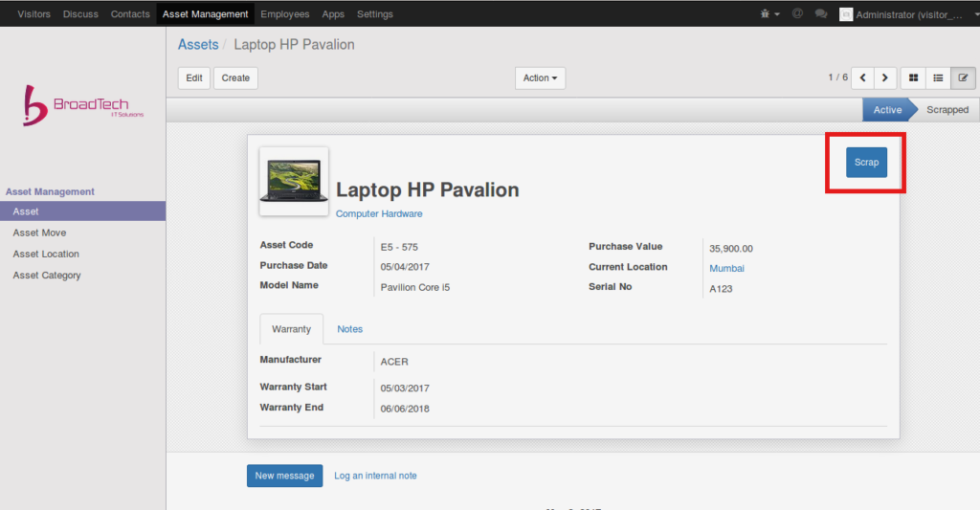Click the BroadTech company logo

pos(83,105)
